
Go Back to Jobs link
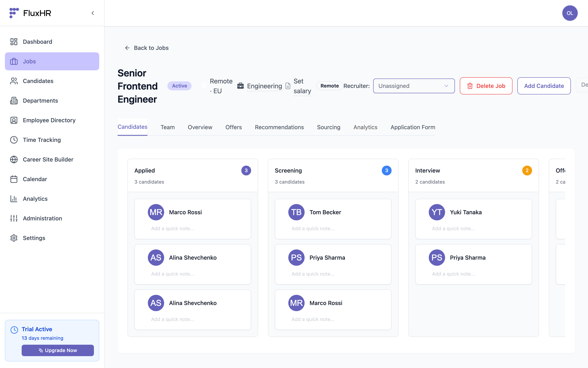point(147,48)
